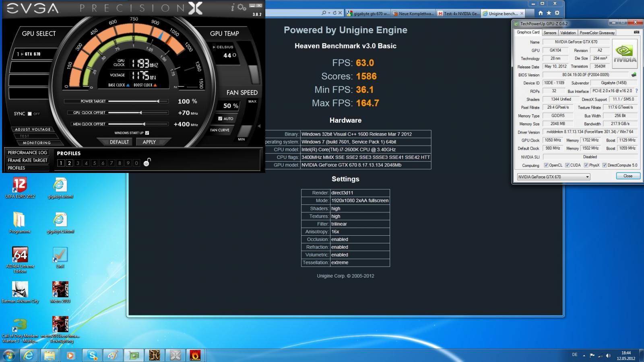Click the ADJUST VOLTAGE button
The width and height of the screenshot is (644, 362).
click(33, 130)
